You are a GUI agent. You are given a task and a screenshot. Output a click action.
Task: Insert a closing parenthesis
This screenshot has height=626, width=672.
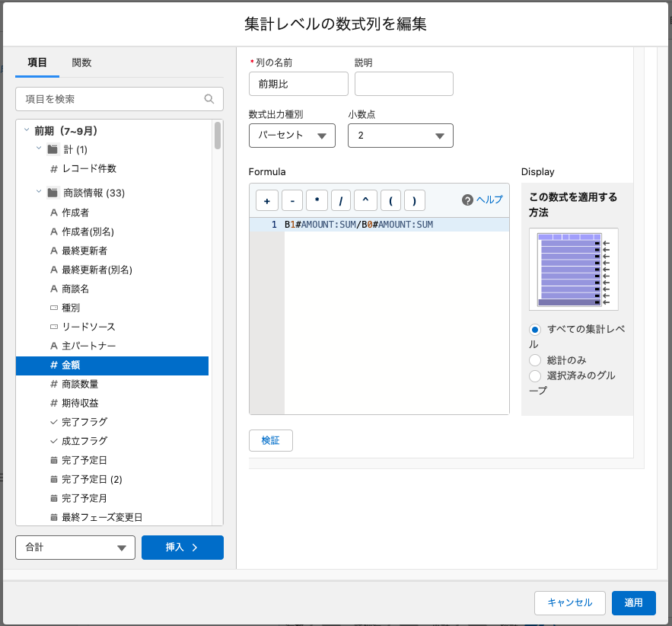tap(414, 200)
